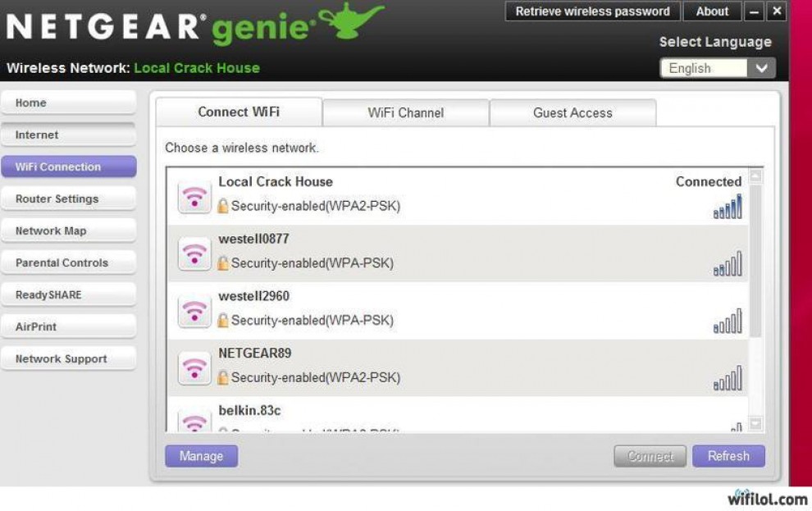Click the Connected status text
Screen dimensions: 812x511
709,182
